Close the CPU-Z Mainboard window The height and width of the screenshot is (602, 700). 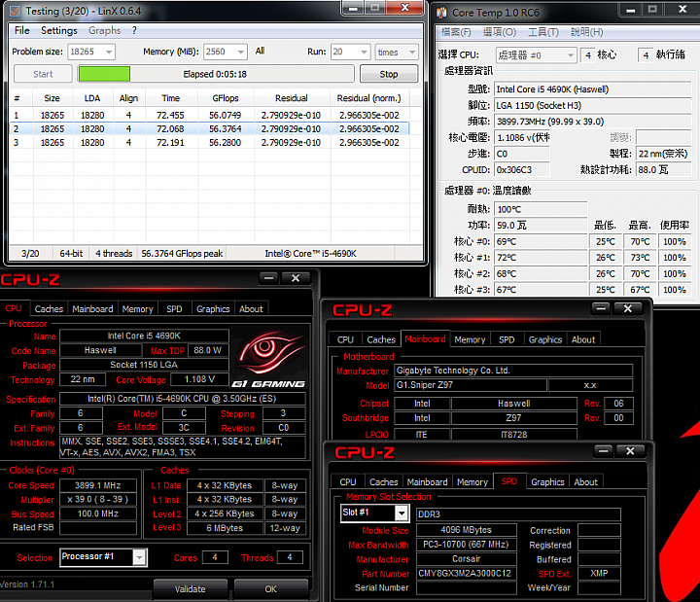628,308
